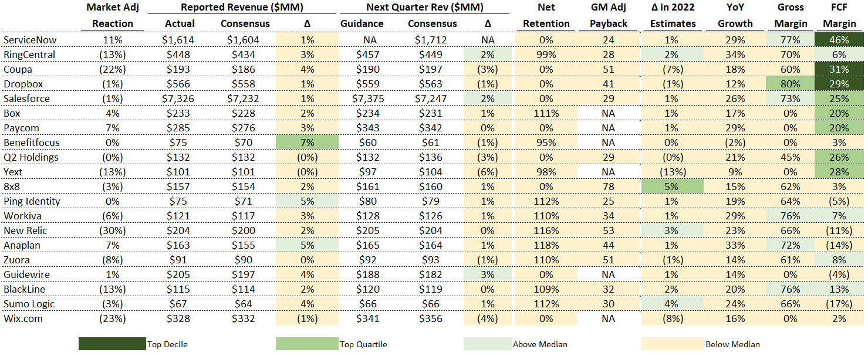868x356 pixels.
Task: Click RingCentral's 34% YoY growth cell
Action: 735,55
